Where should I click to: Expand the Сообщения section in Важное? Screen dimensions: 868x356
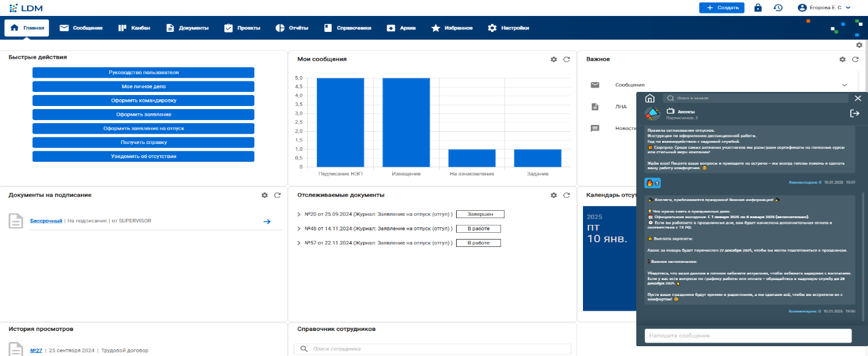point(844,85)
